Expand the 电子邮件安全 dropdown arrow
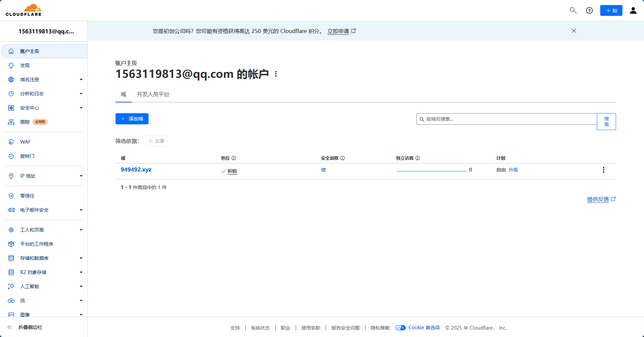 tap(81, 210)
